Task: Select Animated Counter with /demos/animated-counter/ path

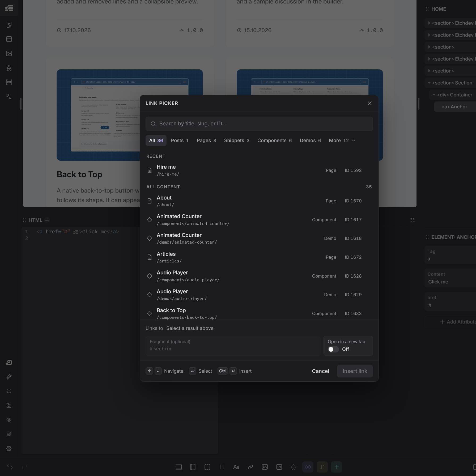Action: pyautogui.click(x=259, y=239)
